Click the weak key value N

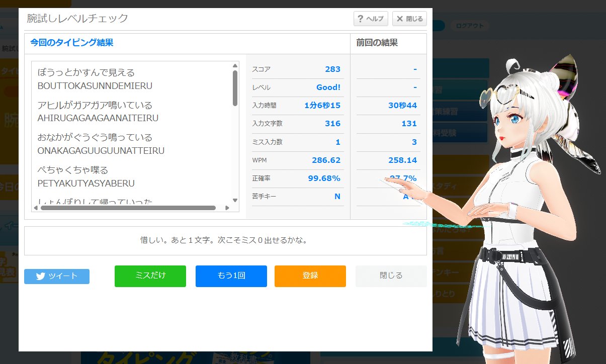(x=337, y=196)
